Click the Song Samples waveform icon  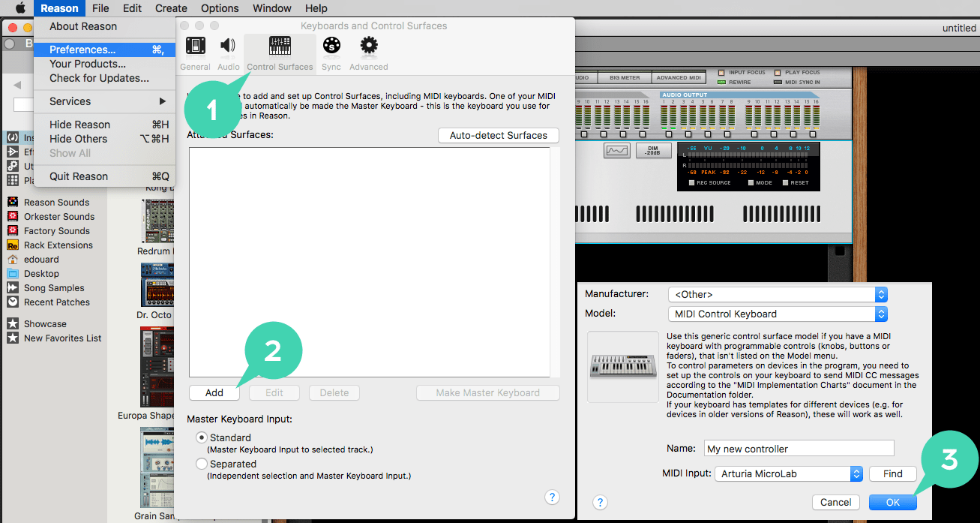pos(12,287)
